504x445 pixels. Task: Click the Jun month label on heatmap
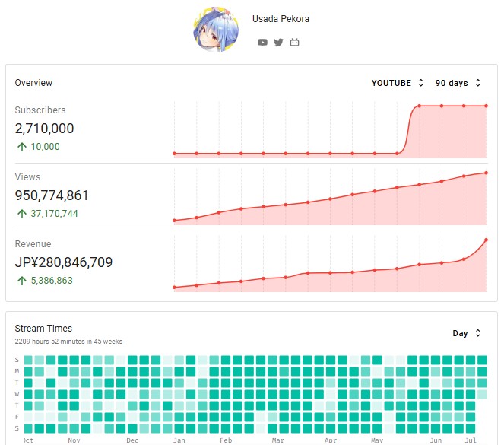click(x=436, y=440)
